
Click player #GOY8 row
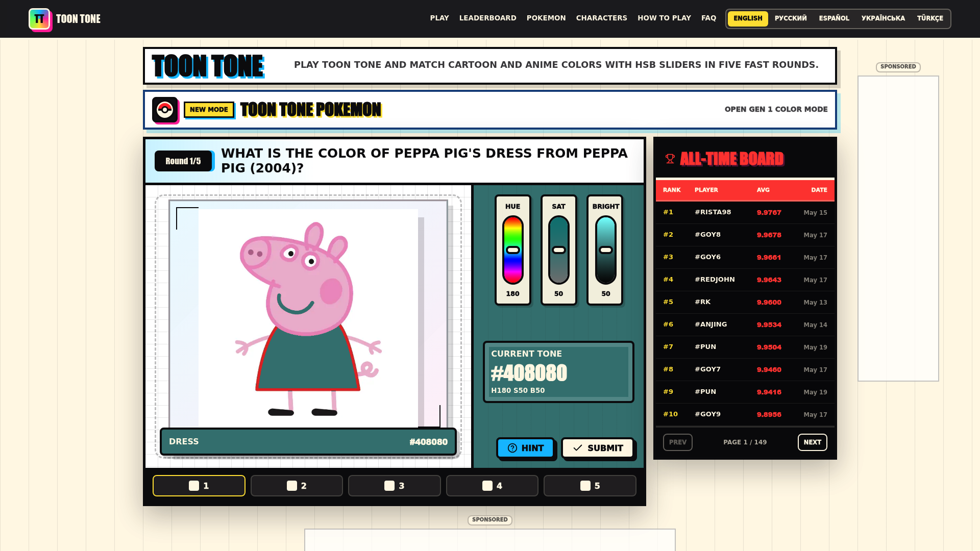[x=745, y=235]
